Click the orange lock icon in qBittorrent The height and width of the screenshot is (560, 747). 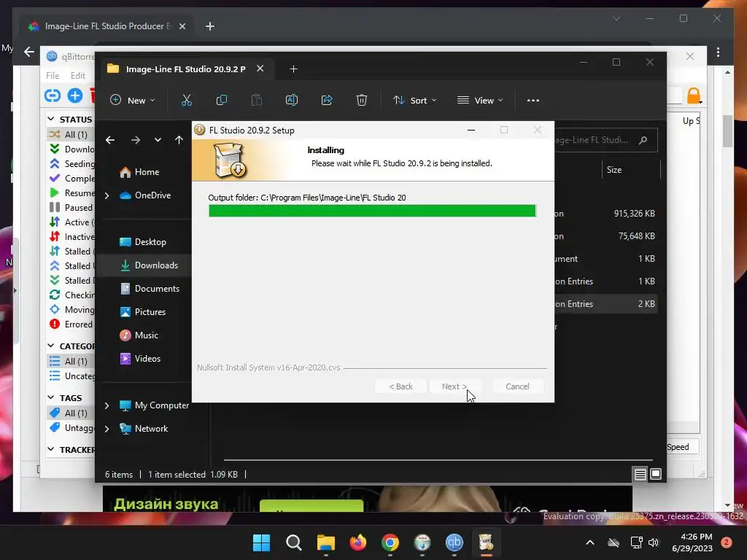(x=694, y=96)
